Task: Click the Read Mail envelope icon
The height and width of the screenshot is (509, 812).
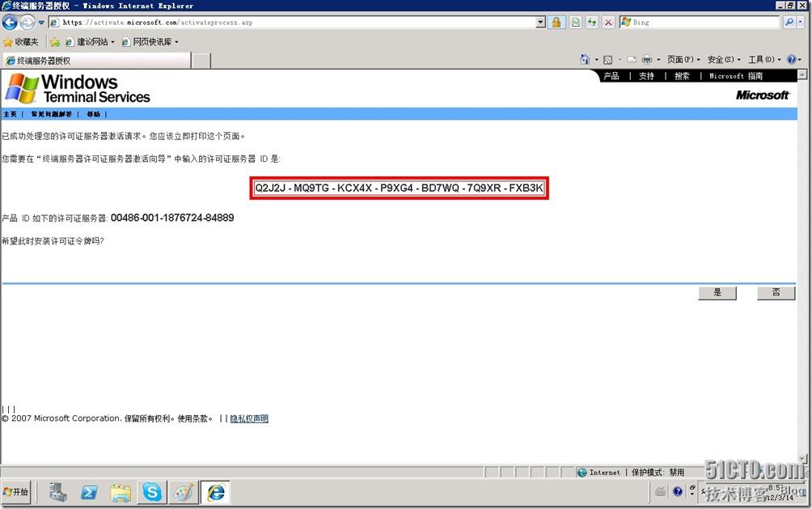Action: click(632, 60)
